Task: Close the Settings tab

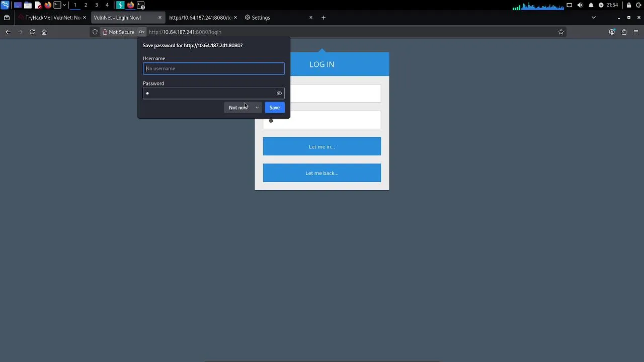Action: pyautogui.click(x=311, y=18)
